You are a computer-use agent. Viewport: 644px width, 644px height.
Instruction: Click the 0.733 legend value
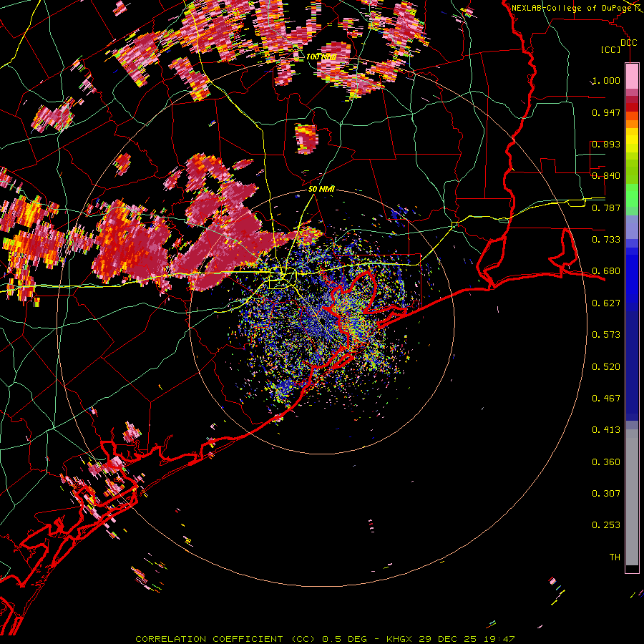(x=606, y=240)
